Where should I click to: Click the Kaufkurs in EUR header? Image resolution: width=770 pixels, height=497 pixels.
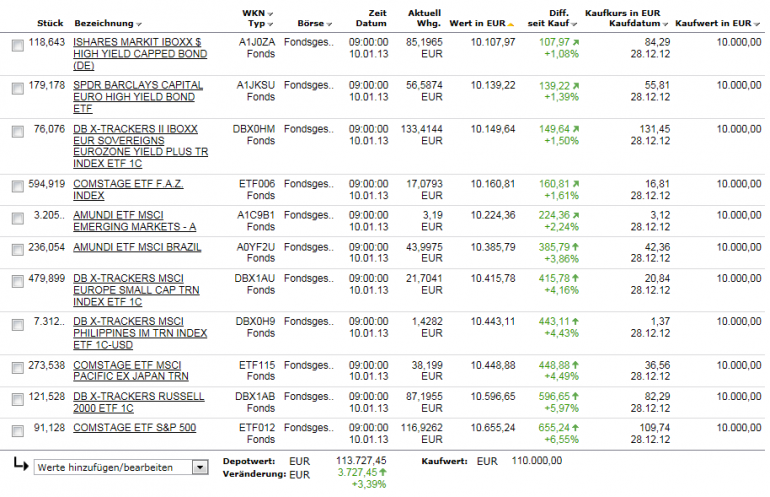click(x=622, y=13)
